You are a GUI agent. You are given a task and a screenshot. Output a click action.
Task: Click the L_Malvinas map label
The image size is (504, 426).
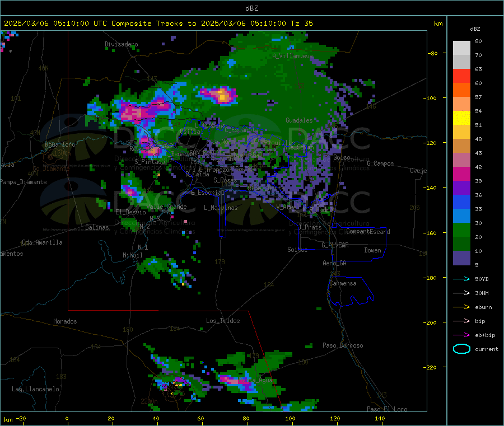pos(221,208)
